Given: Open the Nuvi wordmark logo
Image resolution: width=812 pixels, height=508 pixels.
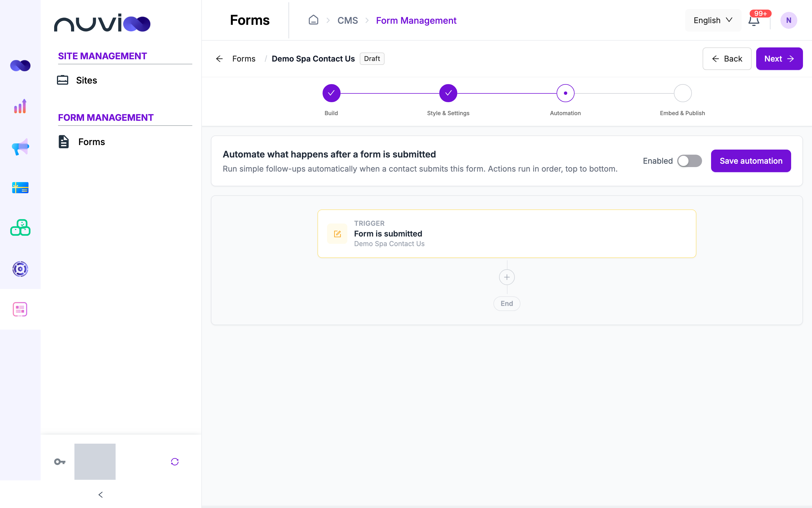Looking at the screenshot, I should pos(102,23).
